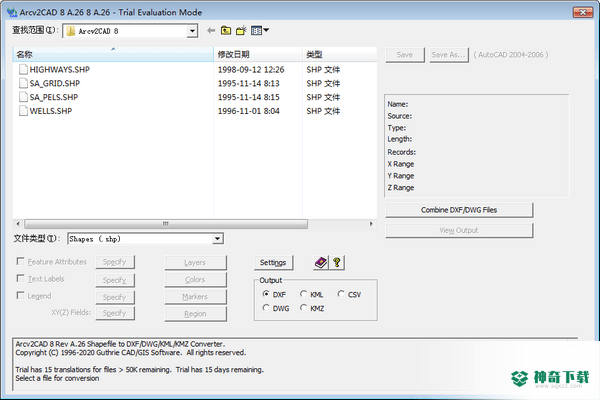
Task: Click Combine DXF/DWG Files button
Action: (x=459, y=210)
